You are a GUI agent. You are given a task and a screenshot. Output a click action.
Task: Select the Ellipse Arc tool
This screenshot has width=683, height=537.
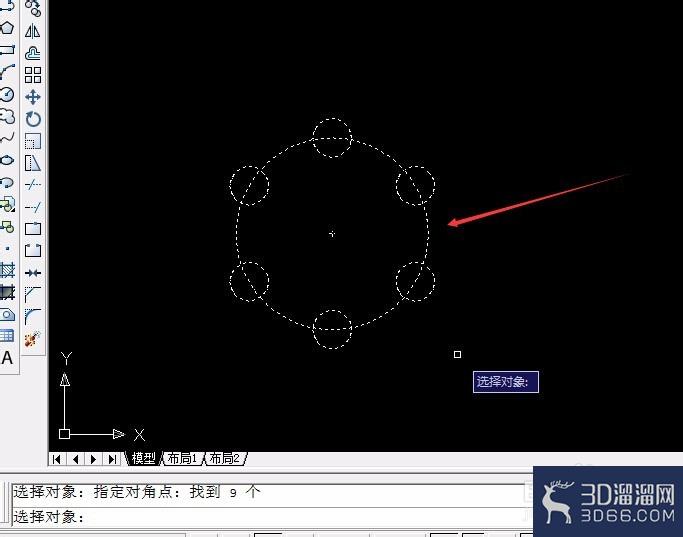click(x=7, y=182)
